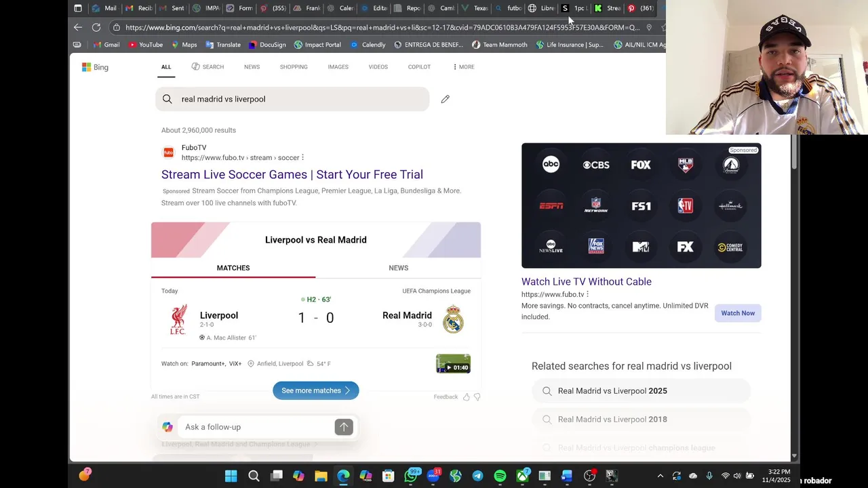Open the Impact Portal bookmark

tap(317, 45)
